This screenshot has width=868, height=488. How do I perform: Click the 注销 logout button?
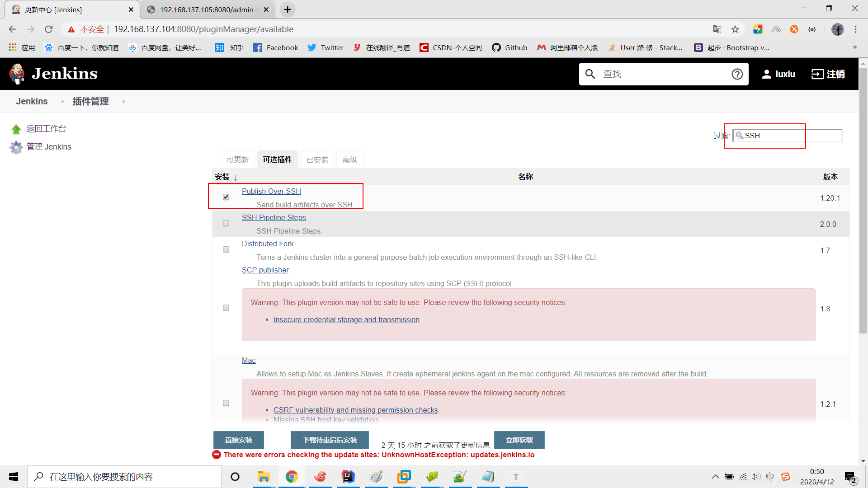828,74
